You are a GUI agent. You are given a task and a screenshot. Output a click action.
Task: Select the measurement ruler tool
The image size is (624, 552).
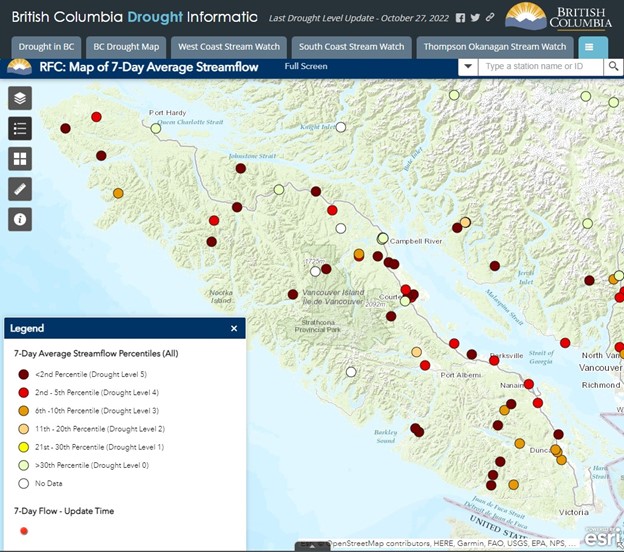(x=21, y=188)
